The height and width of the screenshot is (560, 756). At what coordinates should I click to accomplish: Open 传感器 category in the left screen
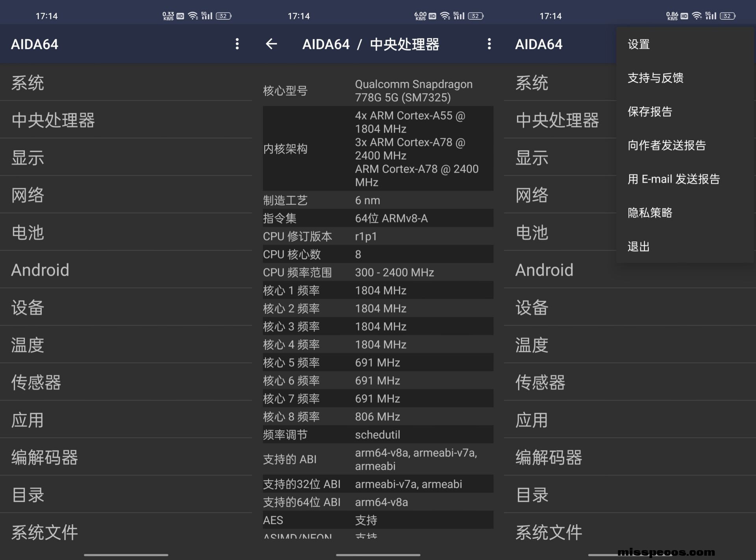coord(126,382)
